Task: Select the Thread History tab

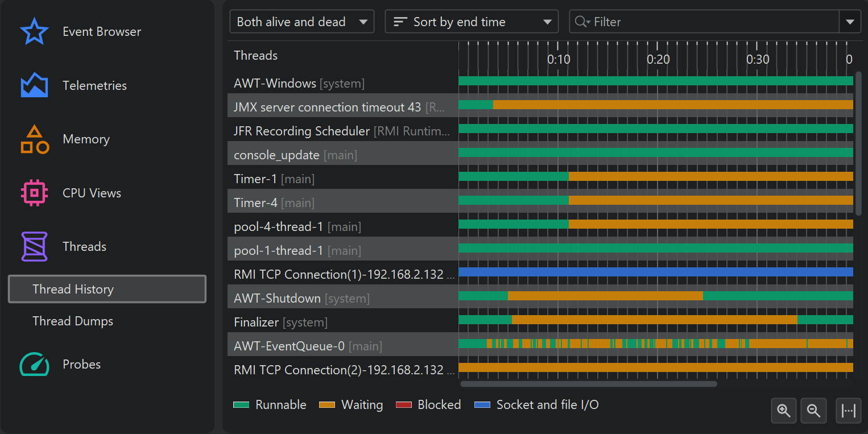Action: [107, 289]
